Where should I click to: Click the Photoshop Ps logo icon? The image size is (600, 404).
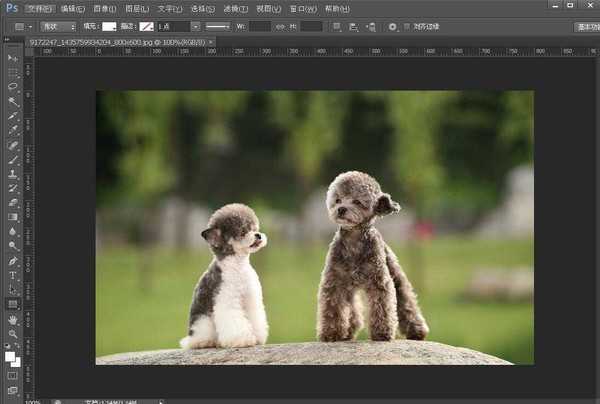[x=11, y=8]
